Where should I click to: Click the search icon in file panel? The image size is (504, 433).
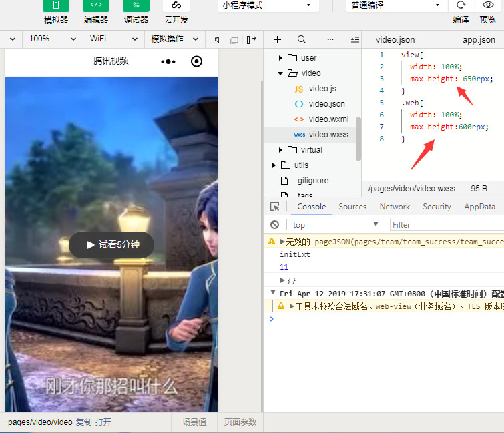point(302,39)
